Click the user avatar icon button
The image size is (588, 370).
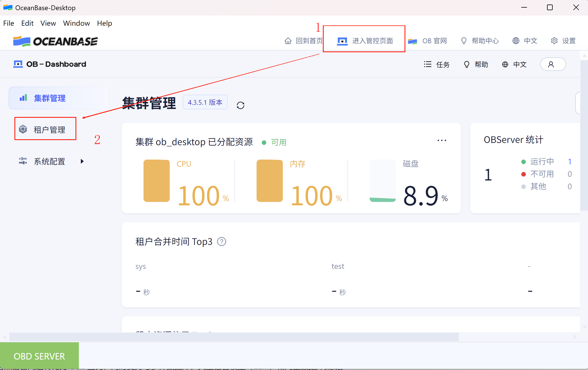pyautogui.click(x=553, y=64)
